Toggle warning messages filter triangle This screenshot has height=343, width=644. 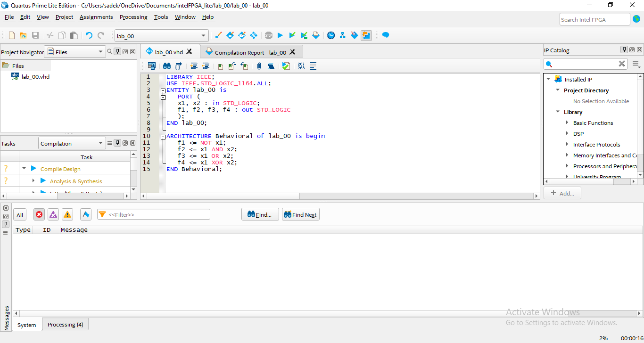coord(67,215)
